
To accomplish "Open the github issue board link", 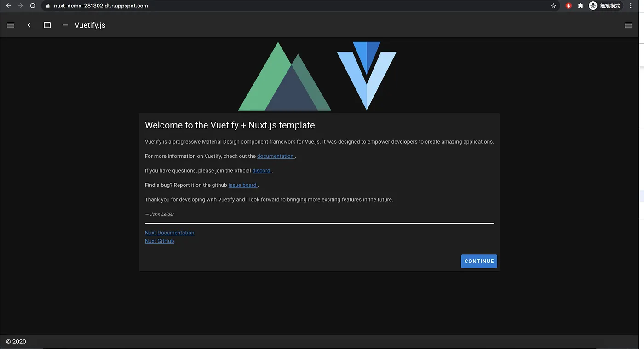I will coord(243,185).
